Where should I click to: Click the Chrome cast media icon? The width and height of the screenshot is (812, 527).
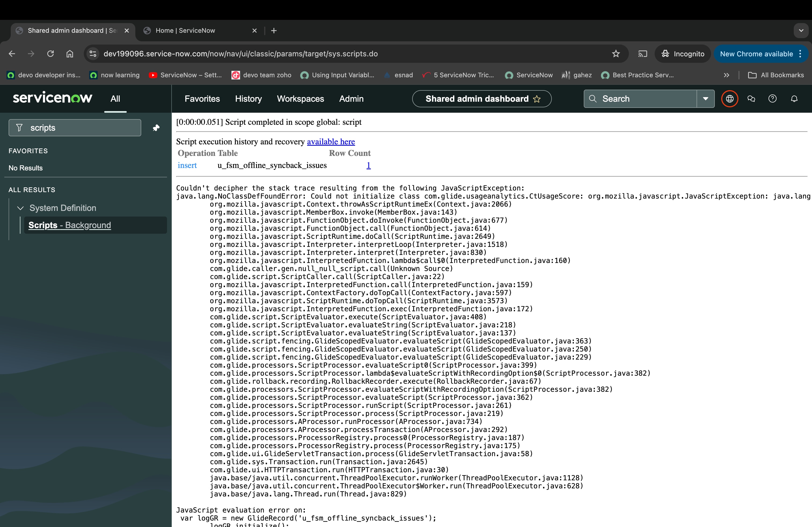coord(643,54)
